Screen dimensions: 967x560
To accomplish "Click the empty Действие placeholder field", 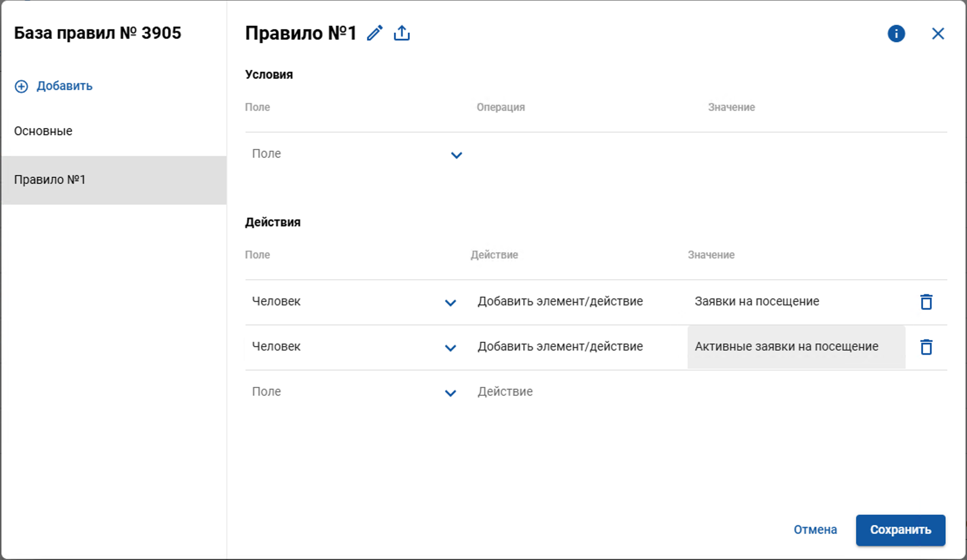I will (x=505, y=392).
